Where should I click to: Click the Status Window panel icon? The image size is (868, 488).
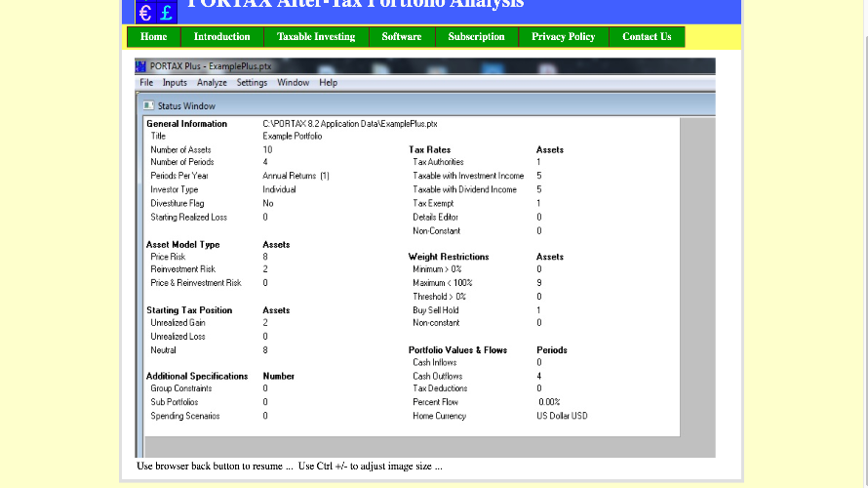(x=148, y=105)
